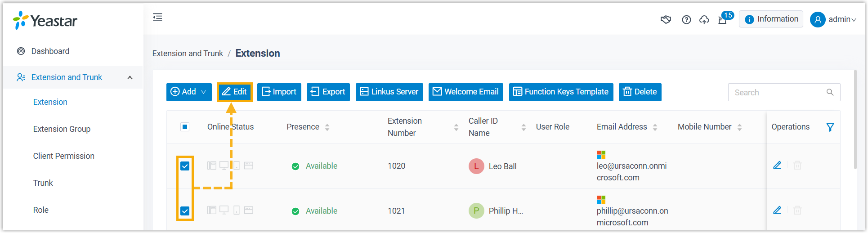This screenshot has height=233, width=868.
Task: Click the cloud upload icon in header
Action: [x=704, y=19]
